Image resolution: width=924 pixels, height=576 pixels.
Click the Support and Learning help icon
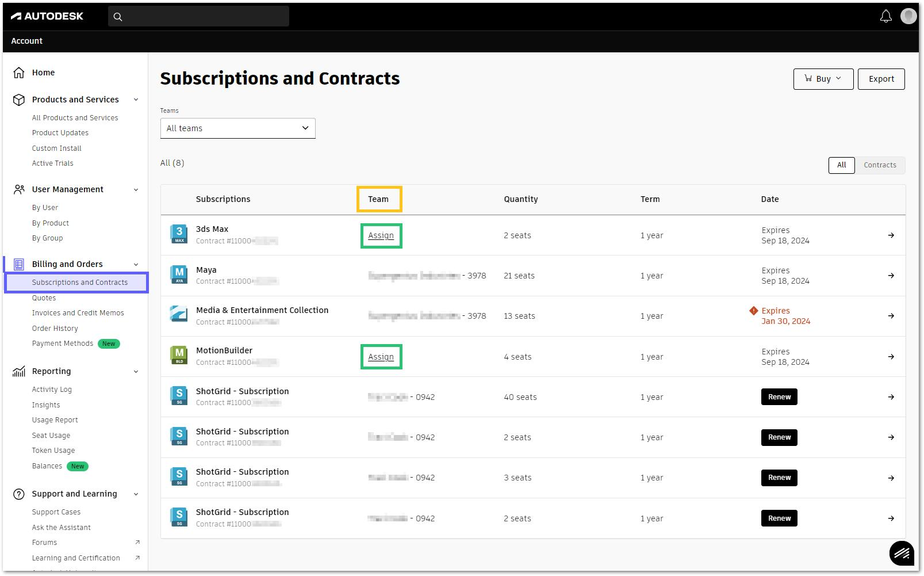coord(19,494)
